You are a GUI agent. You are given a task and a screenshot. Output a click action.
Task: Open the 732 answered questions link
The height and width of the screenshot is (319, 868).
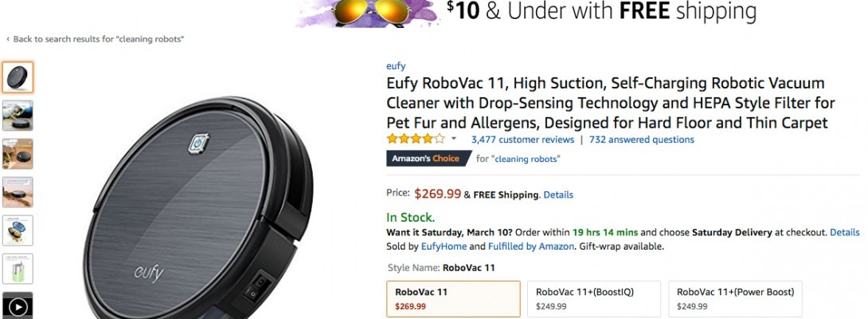click(x=641, y=140)
